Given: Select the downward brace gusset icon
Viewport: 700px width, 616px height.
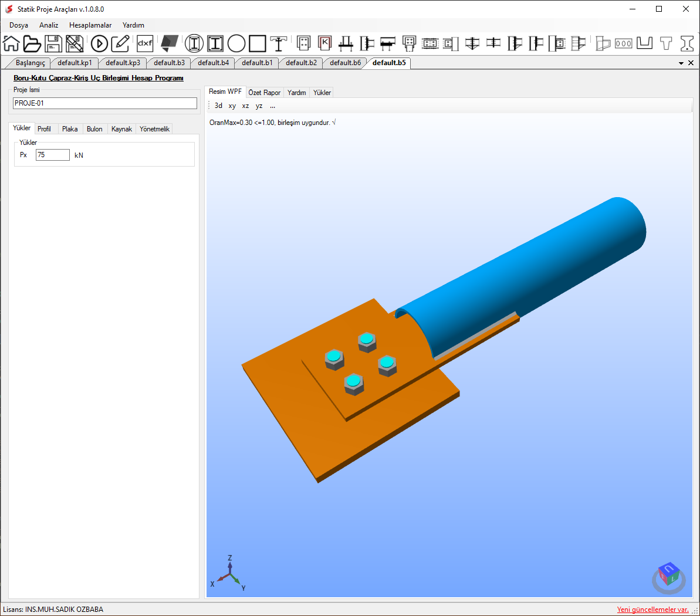Looking at the screenshot, I should tap(472, 43).
